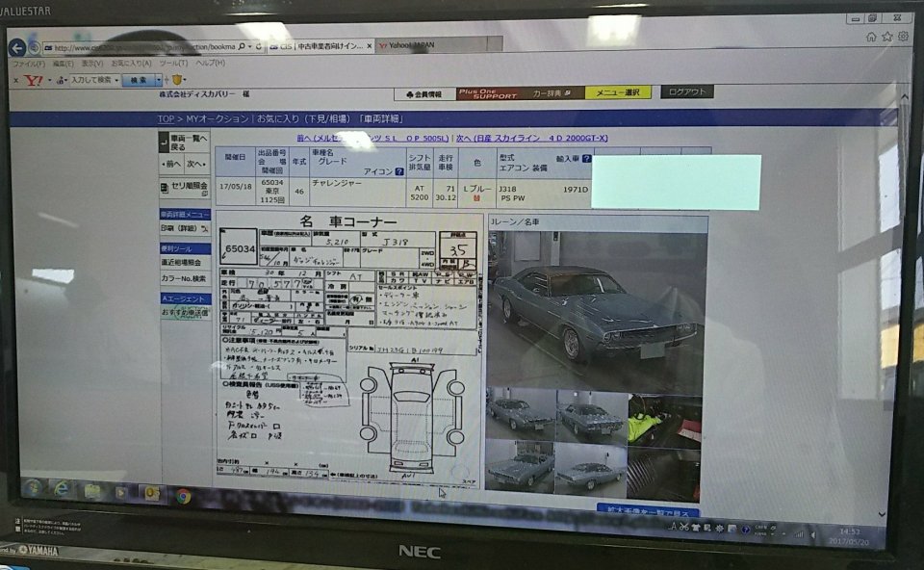Screen dimensions: 924x570
Task: Open the お気に入り(A) menu
Action: pos(129,64)
